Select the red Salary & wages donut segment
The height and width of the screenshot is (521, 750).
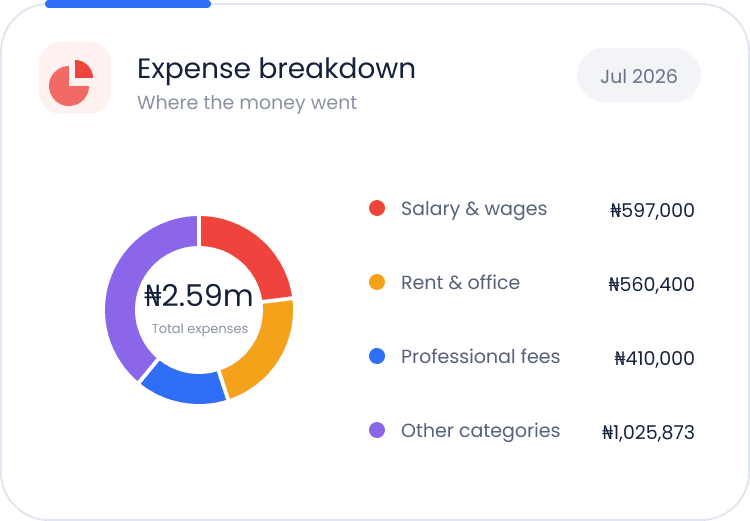click(254, 253)
